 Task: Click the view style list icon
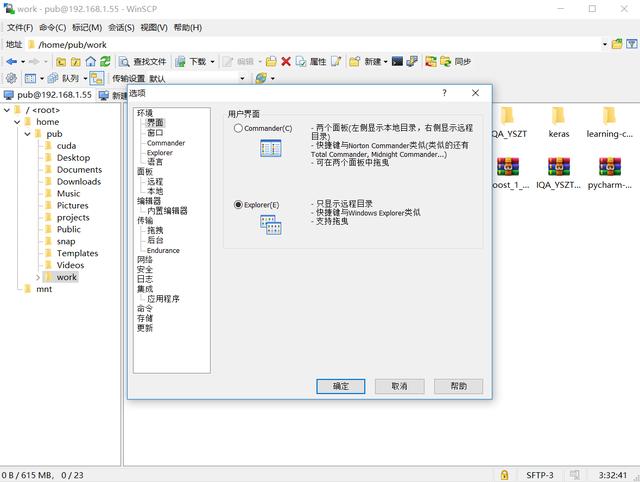tap(30, 78)
